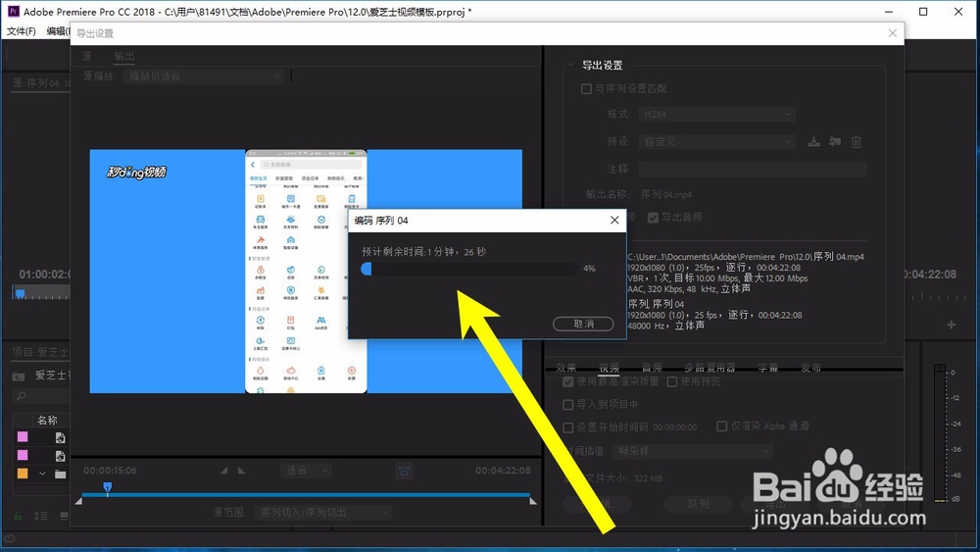This screenshot has height=552, width=980.
Task: Click the aspect ratio correction icon
Action: pyautogui.click(x=404, y=471)
